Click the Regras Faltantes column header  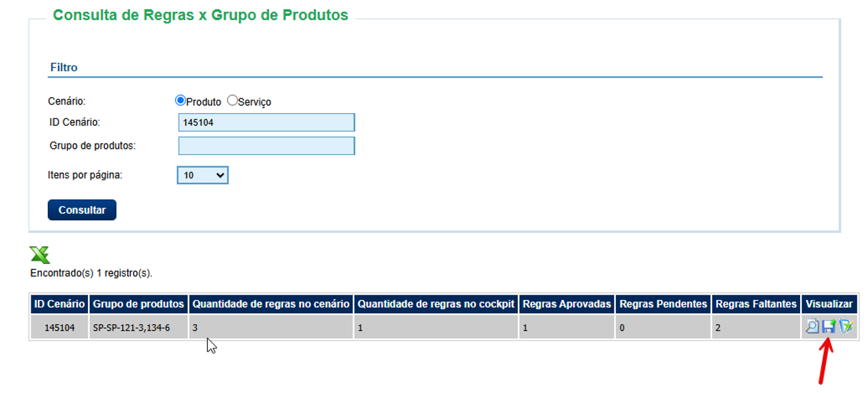(x=756, y=304)
